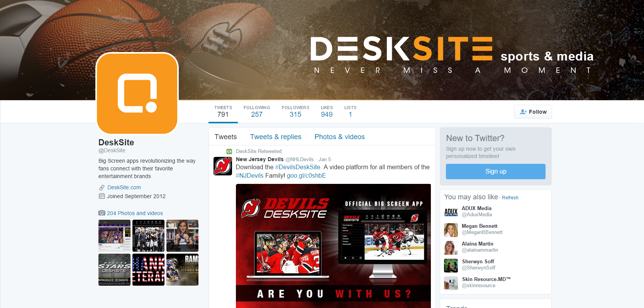This screenshot has width=644, height=308.
Task: Open the DeskSite.com website link
Action: click(x=124, y=187)
